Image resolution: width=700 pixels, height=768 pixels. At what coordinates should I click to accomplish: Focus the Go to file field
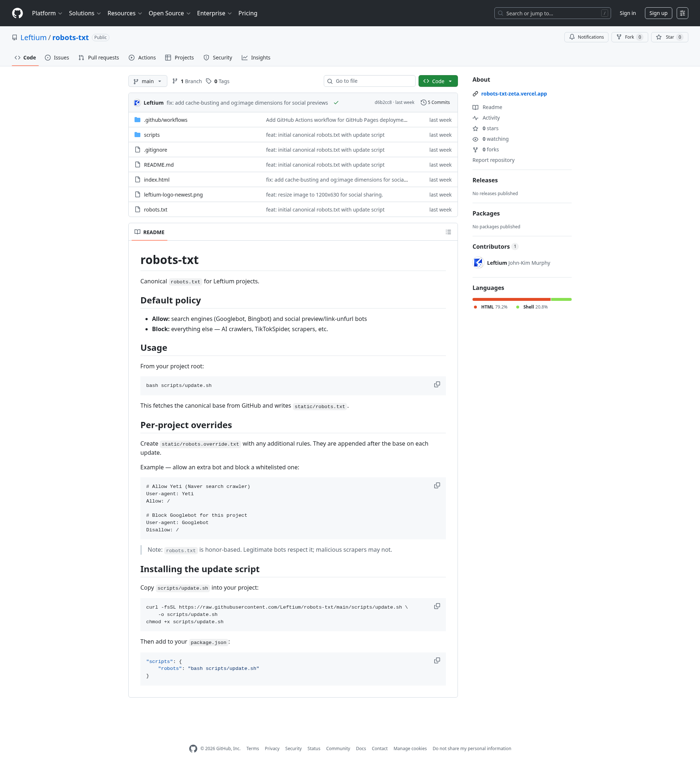(369, 81)
